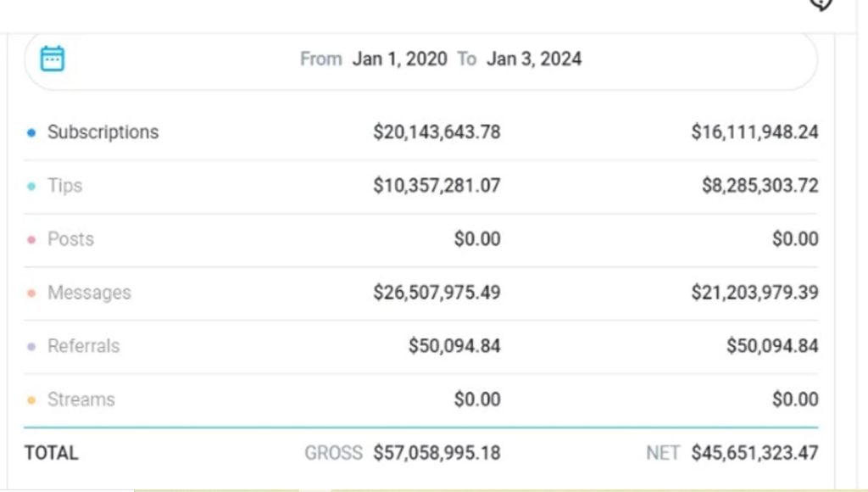Open the end date Jan 3, 2024
The width and height of the screenshot is (868, 492).
click(x=533, y=59)
